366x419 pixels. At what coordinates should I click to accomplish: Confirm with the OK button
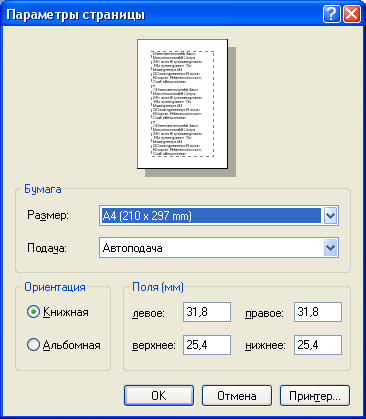pos(159,396)
